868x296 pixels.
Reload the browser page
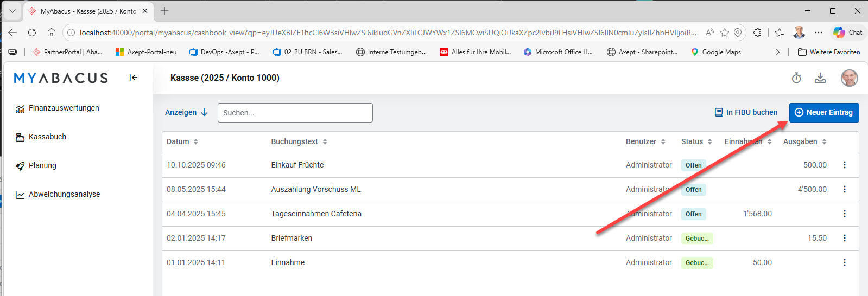point(32,33)
